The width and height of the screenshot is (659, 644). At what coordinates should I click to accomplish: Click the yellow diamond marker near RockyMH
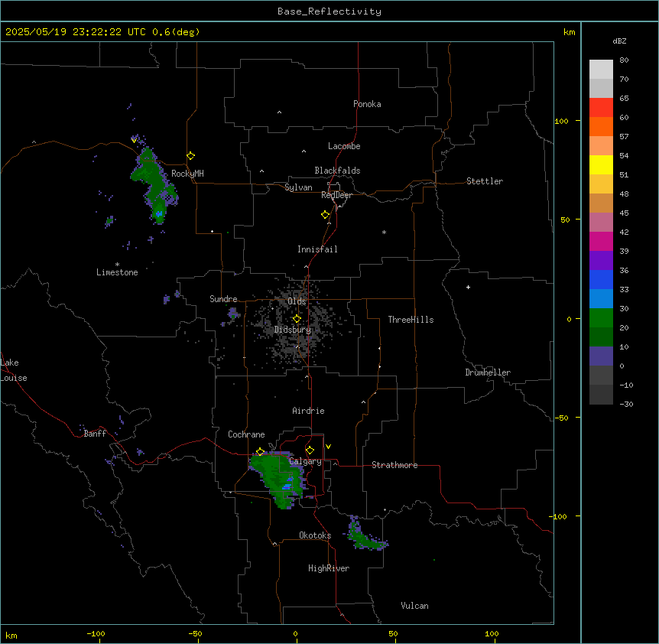pos(191,156)
